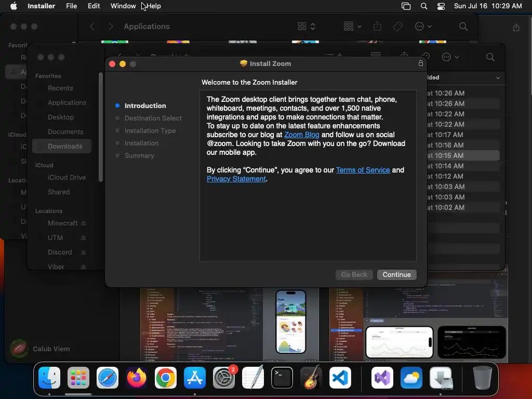Launch GarageBand from the Dock
The width and height of the screenshot is (532, 399).
click(311, 378)
